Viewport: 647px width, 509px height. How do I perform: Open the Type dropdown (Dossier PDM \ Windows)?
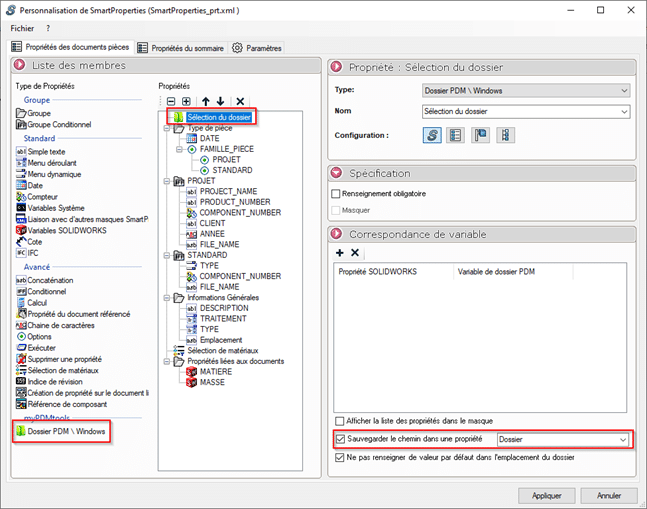click(x=526, y=91)
